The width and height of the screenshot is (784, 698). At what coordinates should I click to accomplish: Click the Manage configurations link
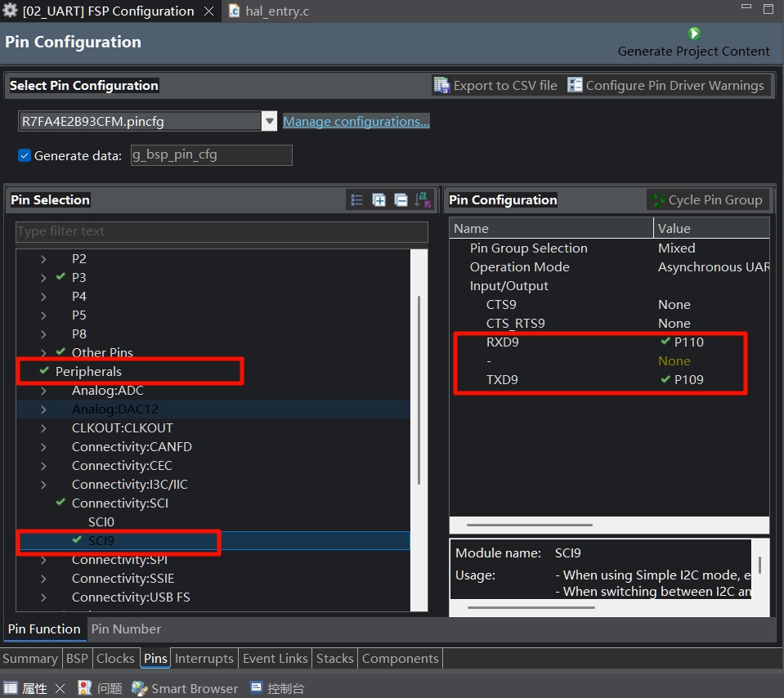point(356,122)
